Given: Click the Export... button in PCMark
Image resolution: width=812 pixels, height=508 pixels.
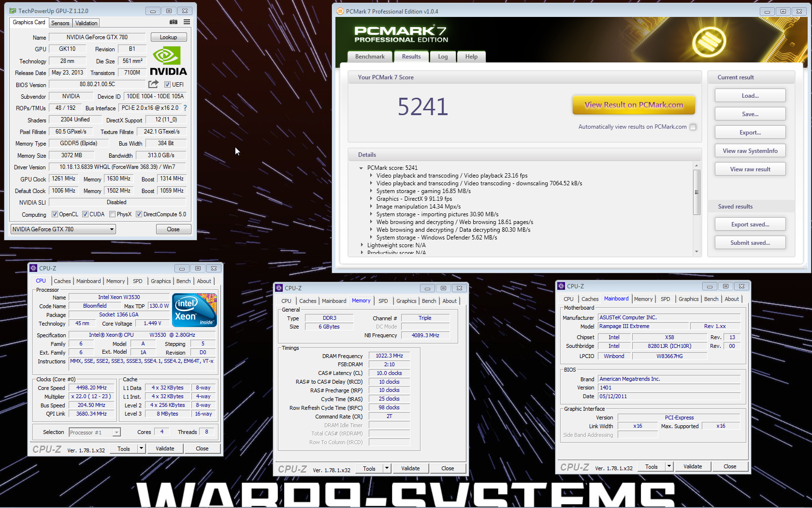Looking at the screenshot, I should (750, 133).
